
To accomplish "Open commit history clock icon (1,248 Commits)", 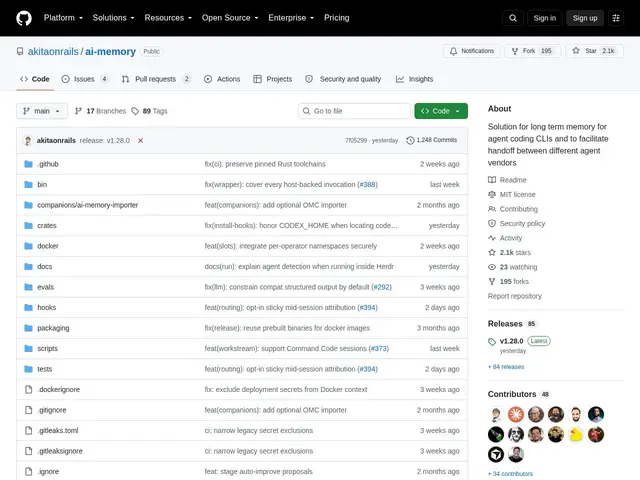I will [410, 140].
